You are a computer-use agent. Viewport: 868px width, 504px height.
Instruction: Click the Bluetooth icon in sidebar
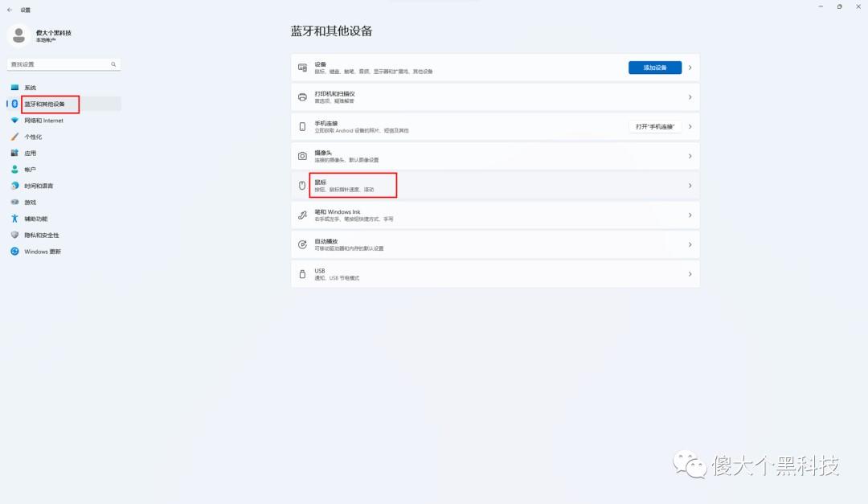click(14, 104)
